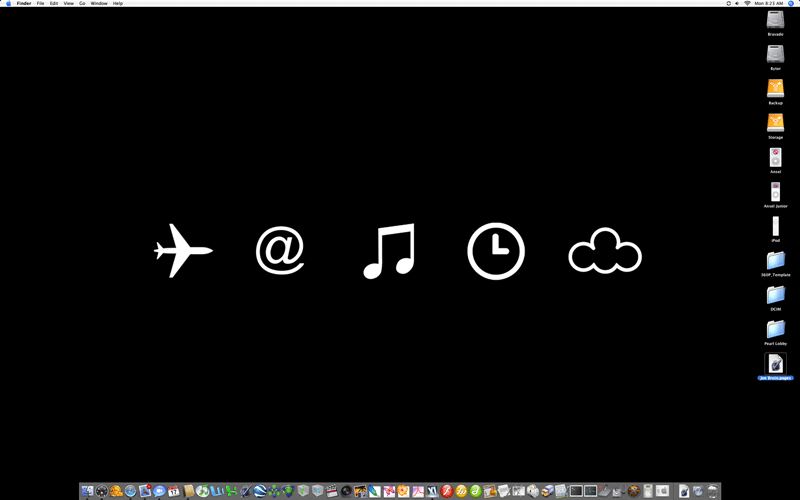This screenshot has width=800, height=500.
Task: Launch the orange X11 icon in Dock
Action: coord(634,491)
